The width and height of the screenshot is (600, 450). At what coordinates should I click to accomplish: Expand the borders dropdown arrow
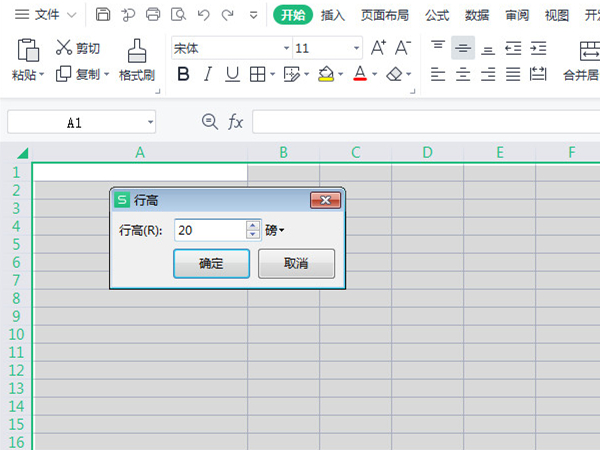[x=272, y=74]
